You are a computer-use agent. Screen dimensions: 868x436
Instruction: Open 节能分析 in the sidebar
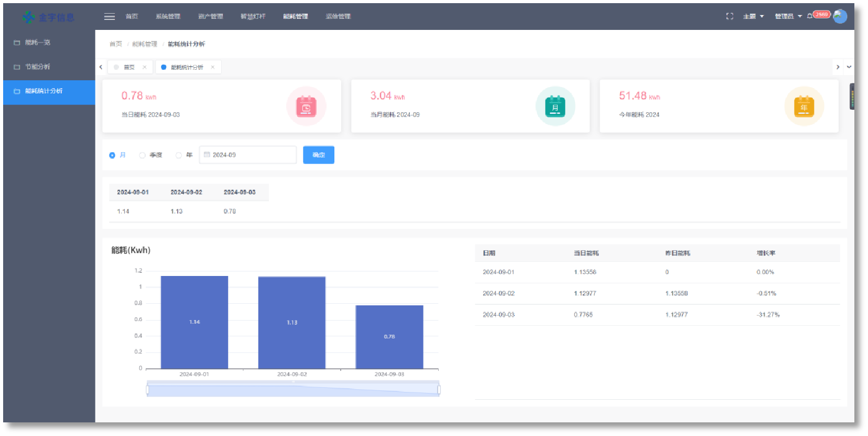pos(49,67)
